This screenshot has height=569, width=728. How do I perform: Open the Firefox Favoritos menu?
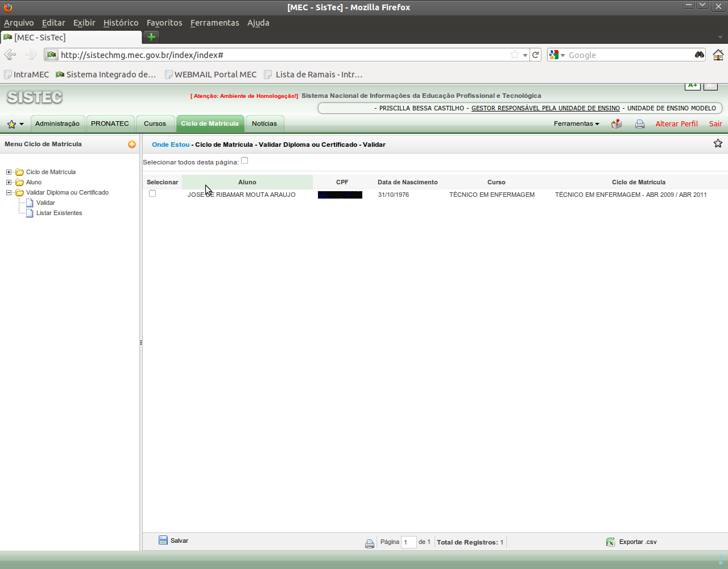pyautogui.click(x=164, y=23)
